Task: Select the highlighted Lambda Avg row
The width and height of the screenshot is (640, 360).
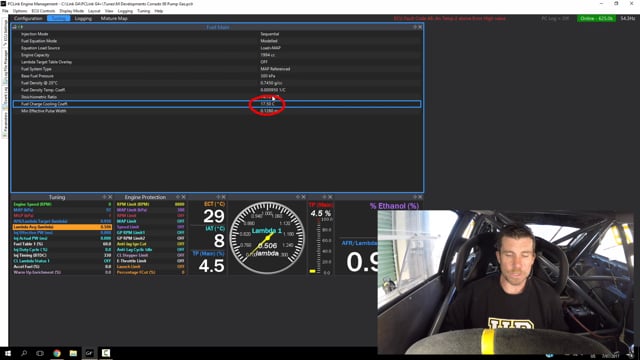Action: pos(62,227)
